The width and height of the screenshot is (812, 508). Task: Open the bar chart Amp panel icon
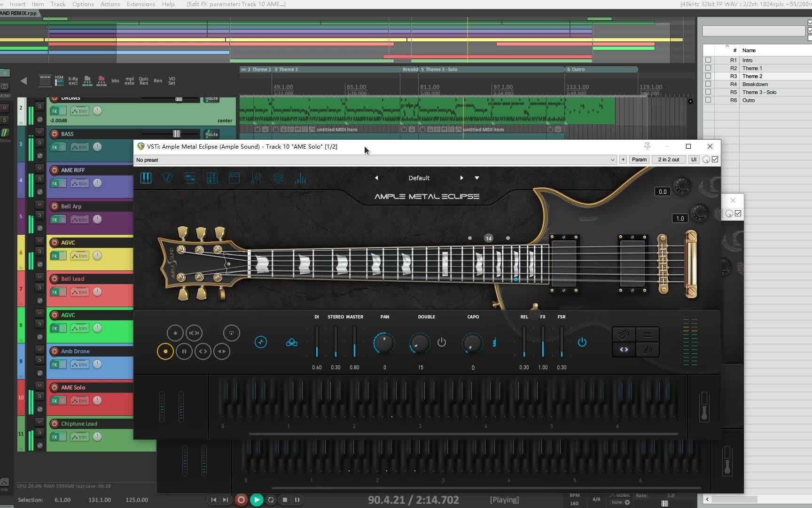300,178
